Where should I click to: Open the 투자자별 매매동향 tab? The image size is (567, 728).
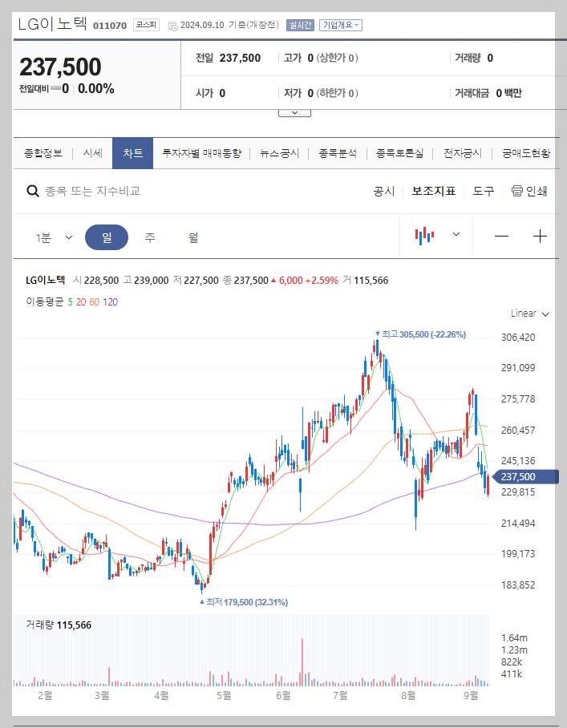coord(201,153)
